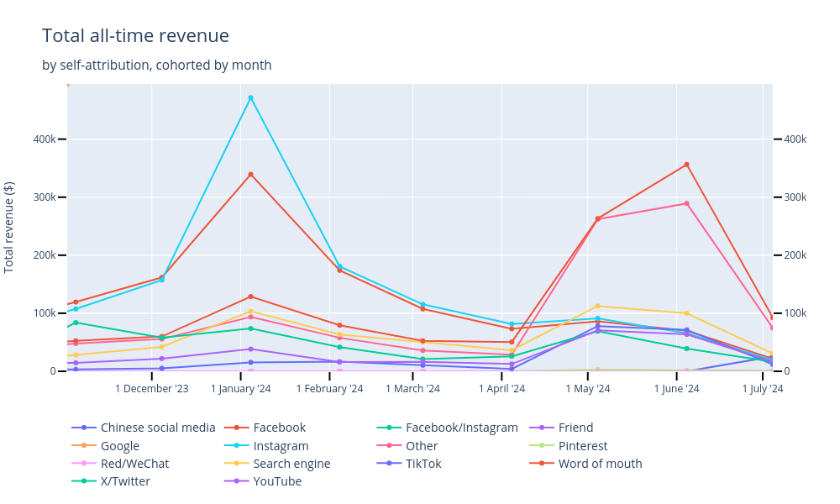Click the Instagram peak point in January '24
This screenshot has width=840, height=504.
click(250, 97)
